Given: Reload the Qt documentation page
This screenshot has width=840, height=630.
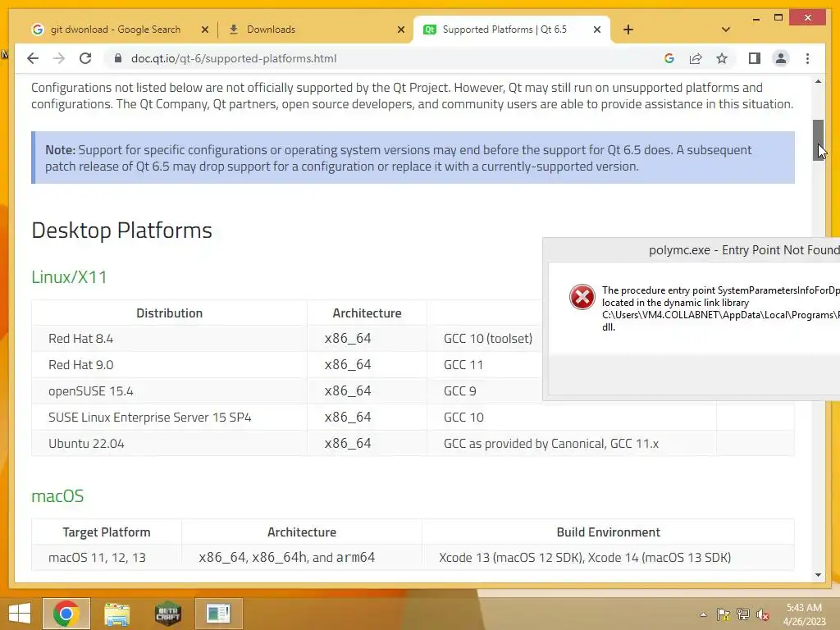Looking at the screenshot, I should point(85,58).
